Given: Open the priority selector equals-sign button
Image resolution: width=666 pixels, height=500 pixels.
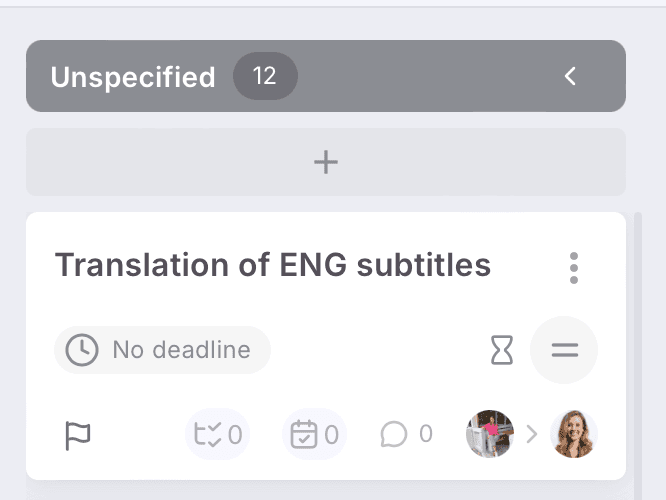Looking at the screenshot, I should 565,350.
